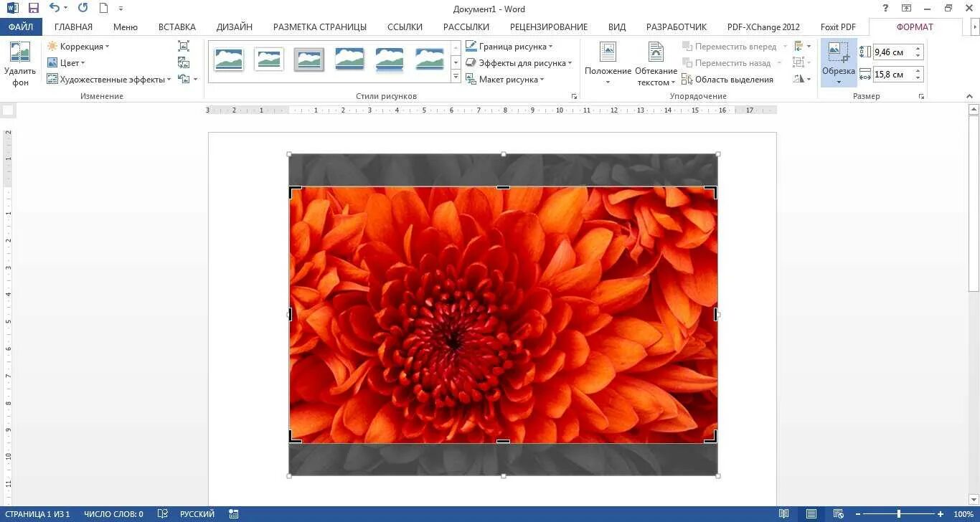Switch to the ВИД tab
Image resolution: width=980 pixels, height=522 pixels.
[x=617, y=27]
